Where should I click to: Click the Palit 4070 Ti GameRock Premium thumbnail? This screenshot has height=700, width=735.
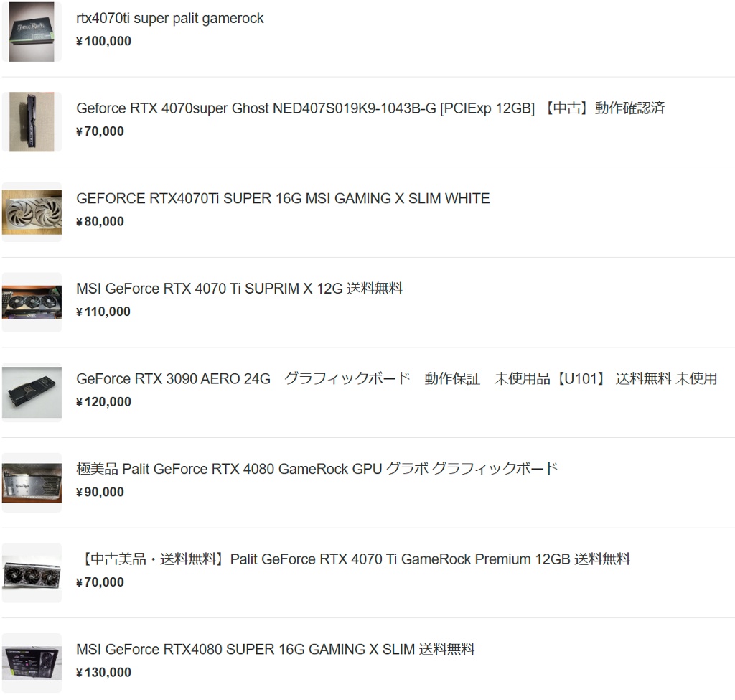tap(32, 573)
